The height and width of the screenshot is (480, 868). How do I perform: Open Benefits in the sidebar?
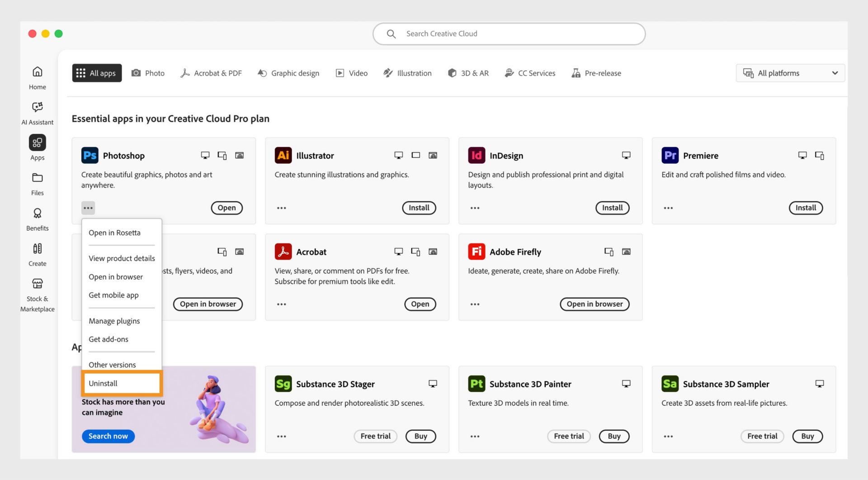[x=37, y=219]
